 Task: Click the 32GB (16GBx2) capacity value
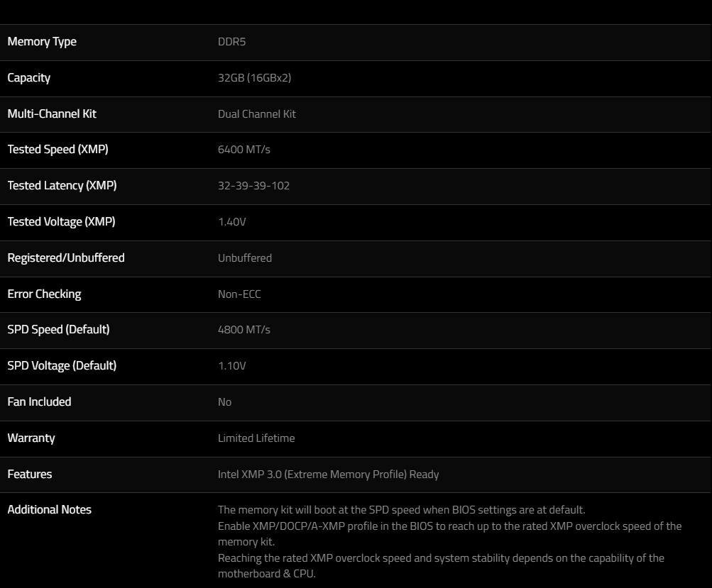(x=254, y=78)
